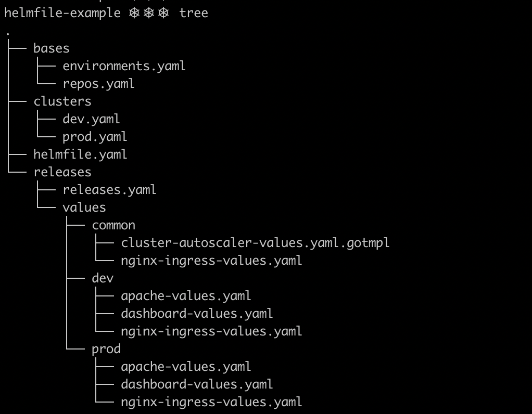Click apache-values.yaml under dev folder

coord(186,295)
